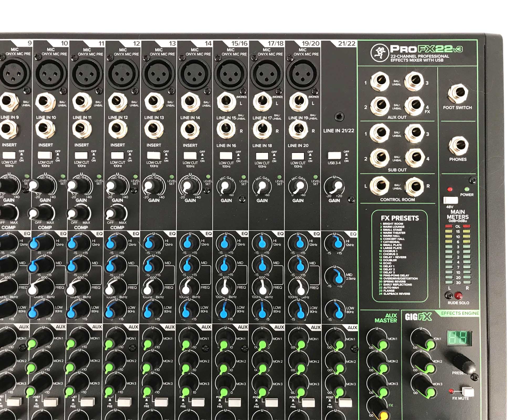Click the Mackie running man logo
Viewport: 525px width, 420px height.
pyautogui.click(x=379, y=52)
